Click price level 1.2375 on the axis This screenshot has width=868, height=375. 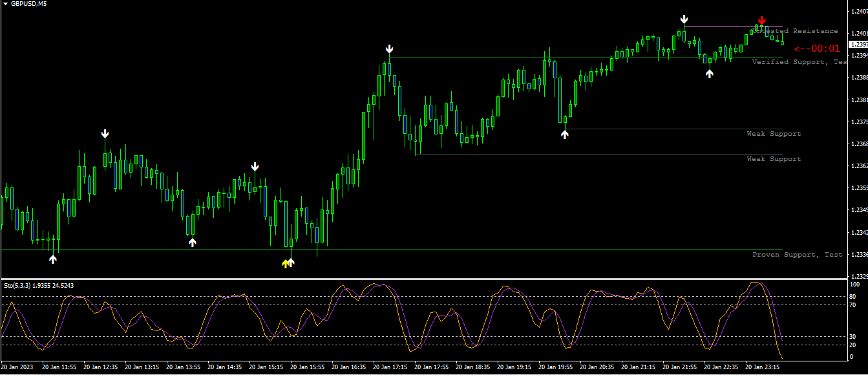pos(859,122)
